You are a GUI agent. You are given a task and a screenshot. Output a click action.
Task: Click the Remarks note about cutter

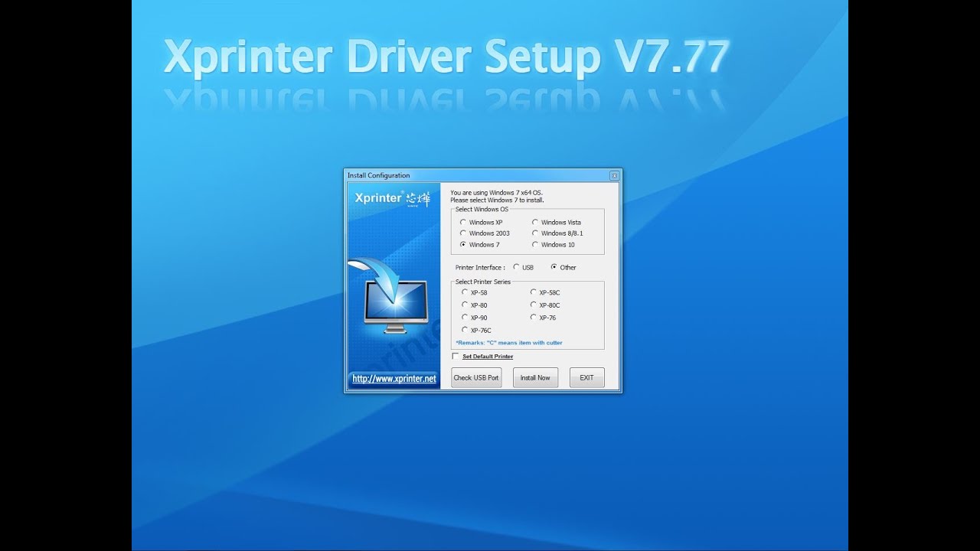click(x=509, y=343)
